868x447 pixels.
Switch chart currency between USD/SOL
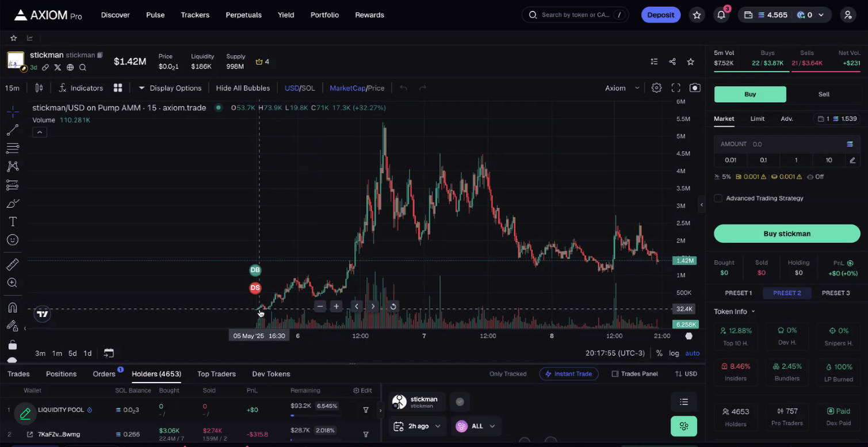[x=300, y=88]
